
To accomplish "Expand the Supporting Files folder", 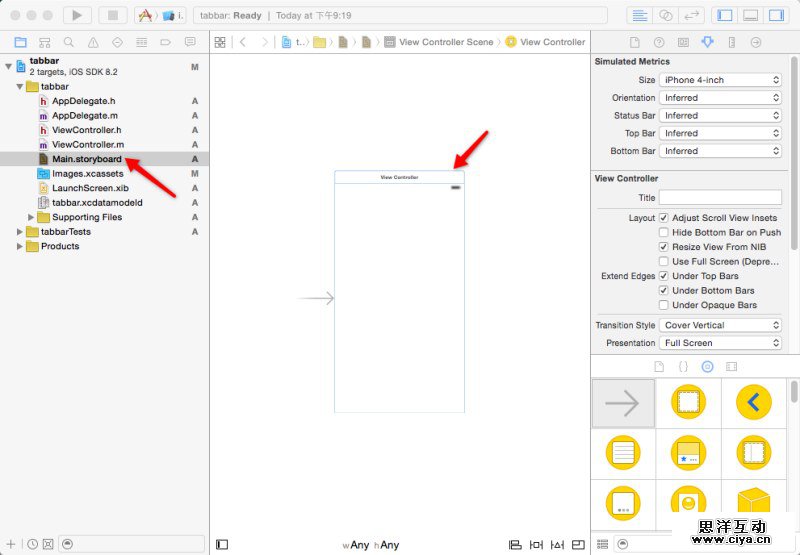I will [31, 217].
